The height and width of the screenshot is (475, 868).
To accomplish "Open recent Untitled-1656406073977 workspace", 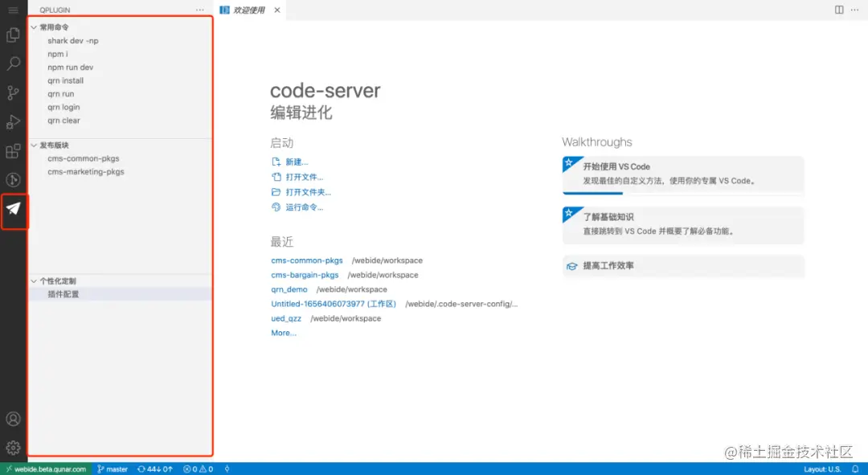I will click(x=334, y=303).
